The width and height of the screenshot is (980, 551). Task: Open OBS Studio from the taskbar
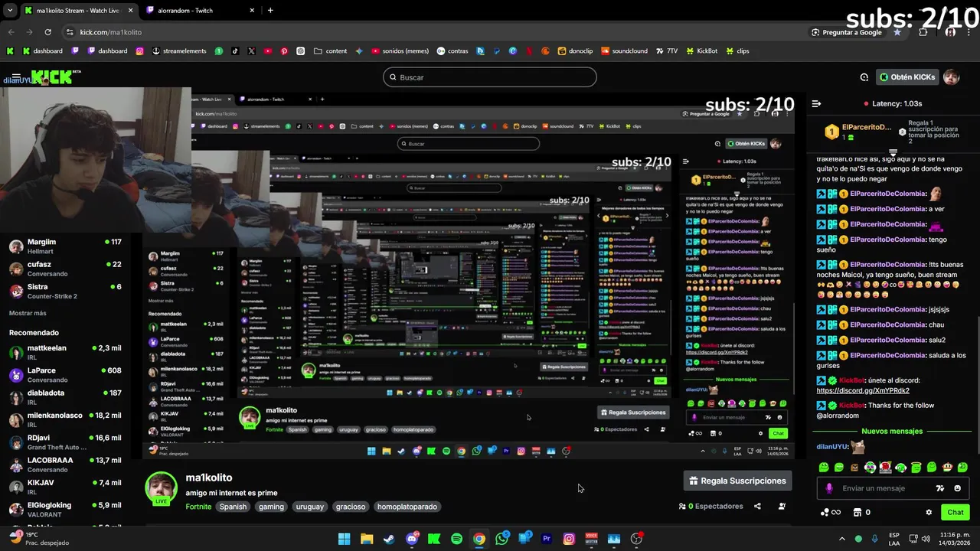tap(636, 539)
